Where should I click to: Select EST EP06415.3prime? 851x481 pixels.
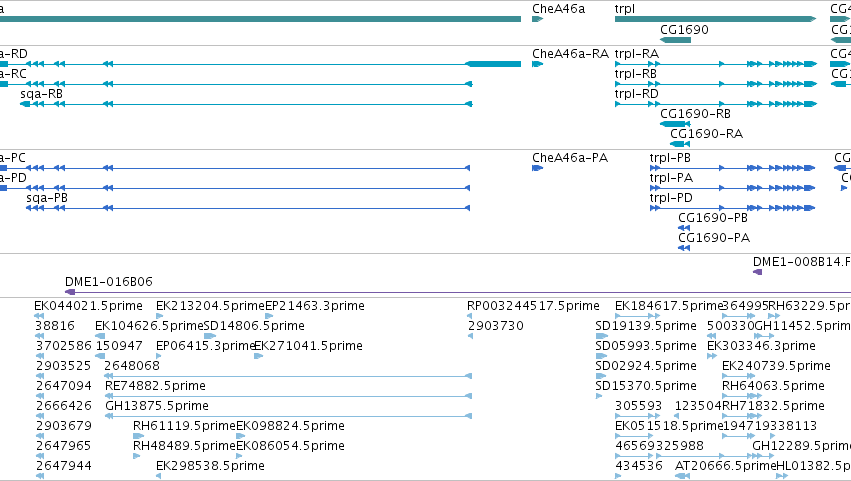(206, 346)
